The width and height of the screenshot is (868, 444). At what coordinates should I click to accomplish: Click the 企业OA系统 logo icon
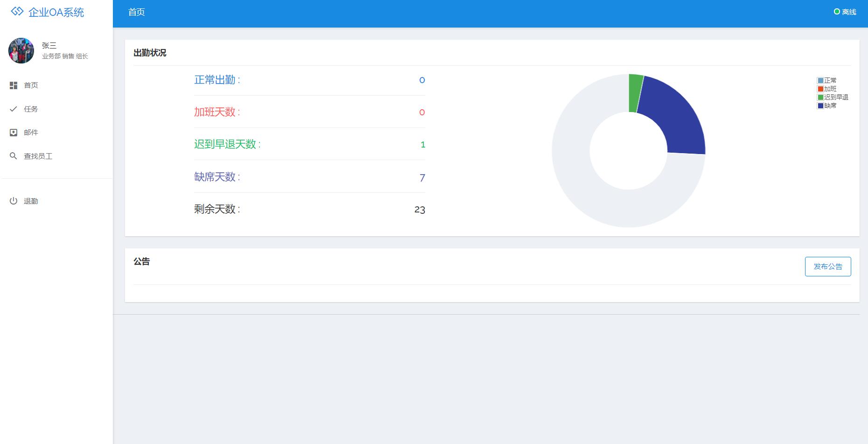[x=17, y=13]
